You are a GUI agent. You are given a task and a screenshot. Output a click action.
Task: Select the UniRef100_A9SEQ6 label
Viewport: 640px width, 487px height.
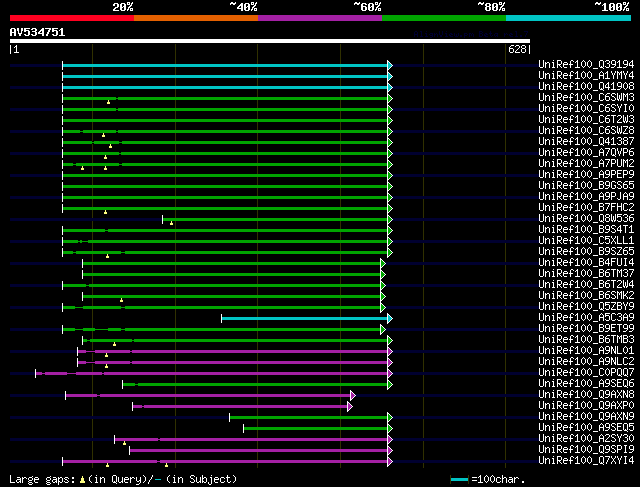click(586, 384)
